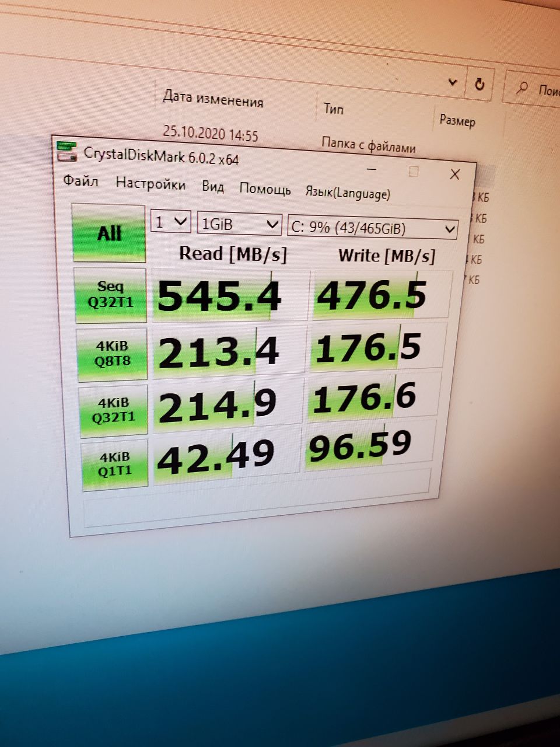
Task: Sort by the Тип column in Explorer
Action: pos(334,109)
